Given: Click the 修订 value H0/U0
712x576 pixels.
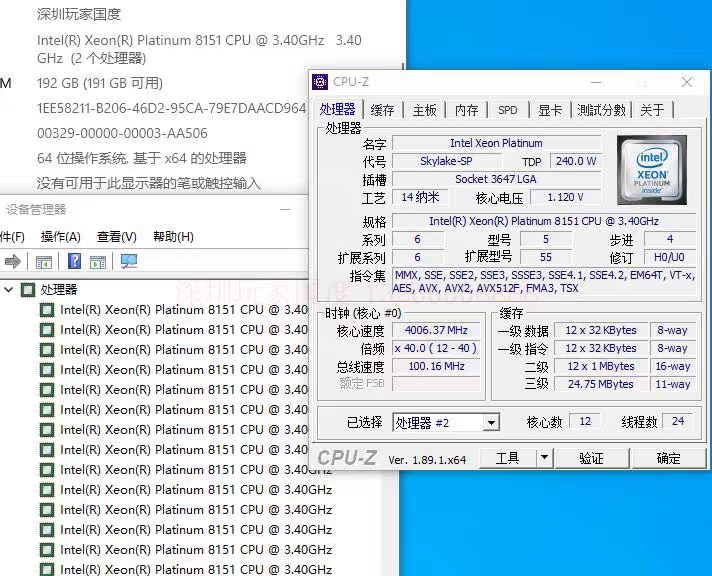Looking at the screenshot, I should pyautogui.click(x=669, y=257).
